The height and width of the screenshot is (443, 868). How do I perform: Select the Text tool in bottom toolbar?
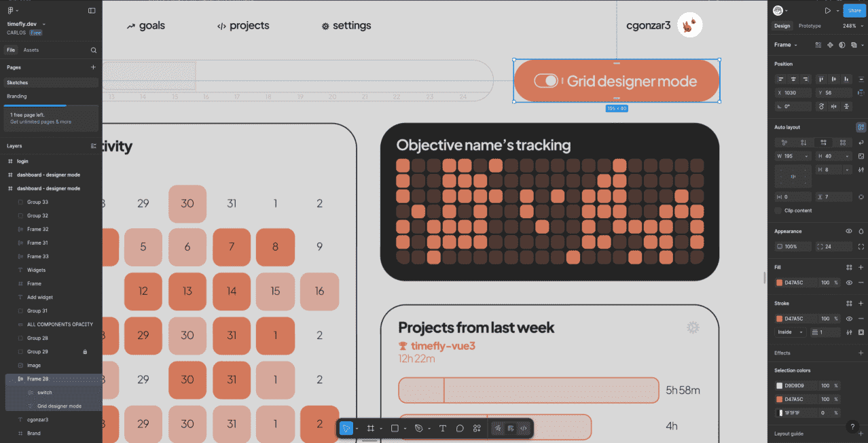pyautogui.click(x=443, y=428)
